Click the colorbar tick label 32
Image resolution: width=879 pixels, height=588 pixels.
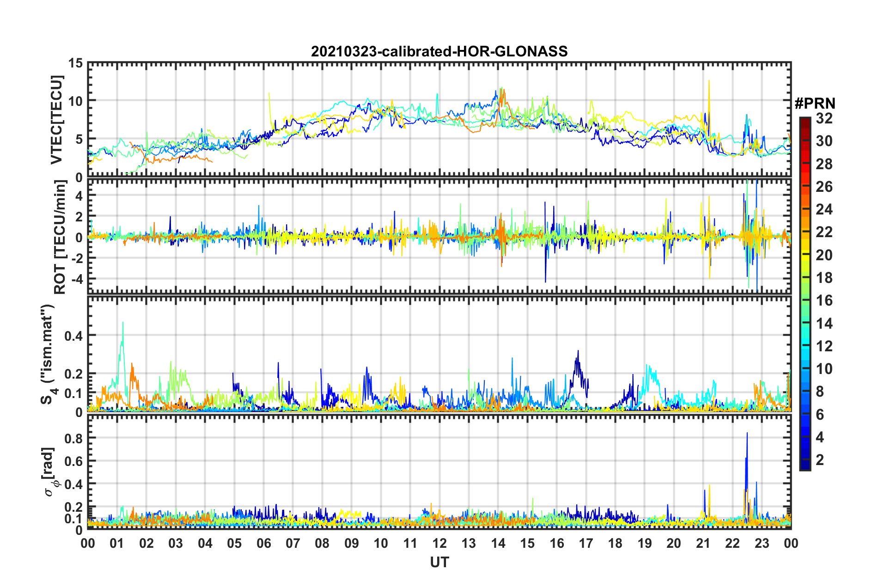pyautogui.click(x=824, y=118)
